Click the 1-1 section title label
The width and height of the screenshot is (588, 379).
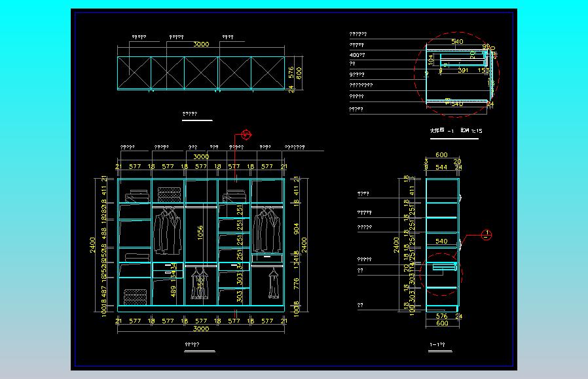437,344
